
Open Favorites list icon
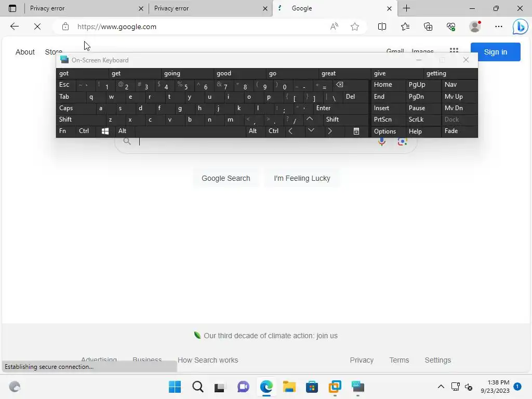(405, 26)
